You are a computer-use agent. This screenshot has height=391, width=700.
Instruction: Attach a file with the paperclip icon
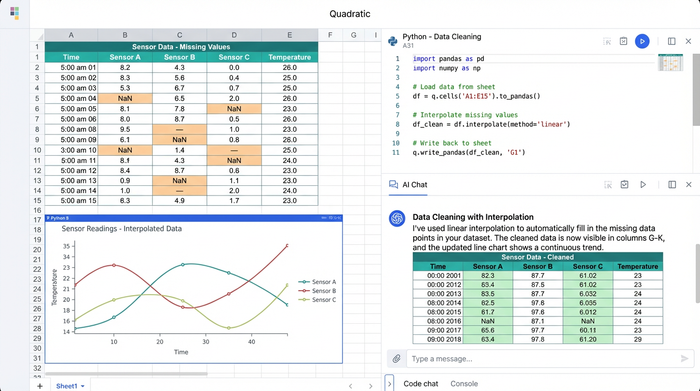(x=396, y=358)
